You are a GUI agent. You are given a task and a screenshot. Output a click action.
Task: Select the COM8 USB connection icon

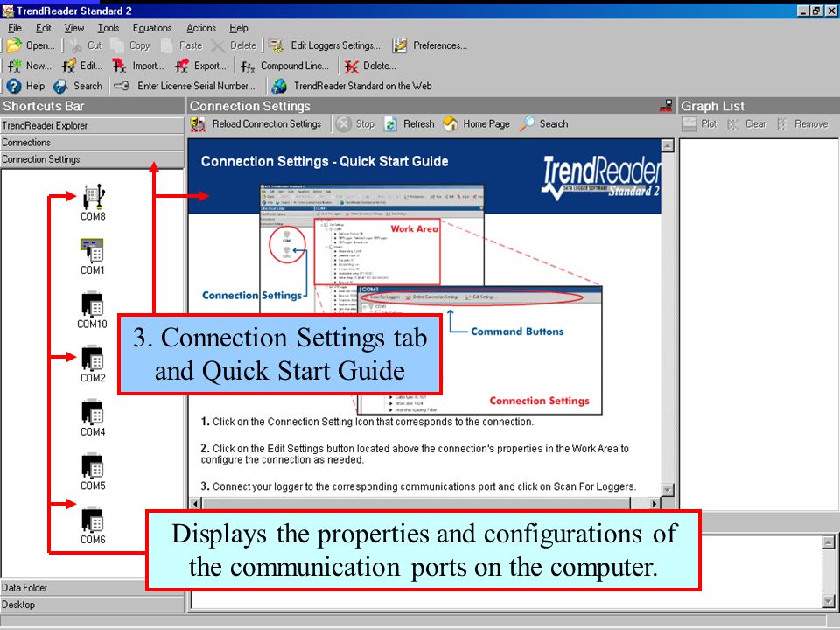(x=94, y=202)
